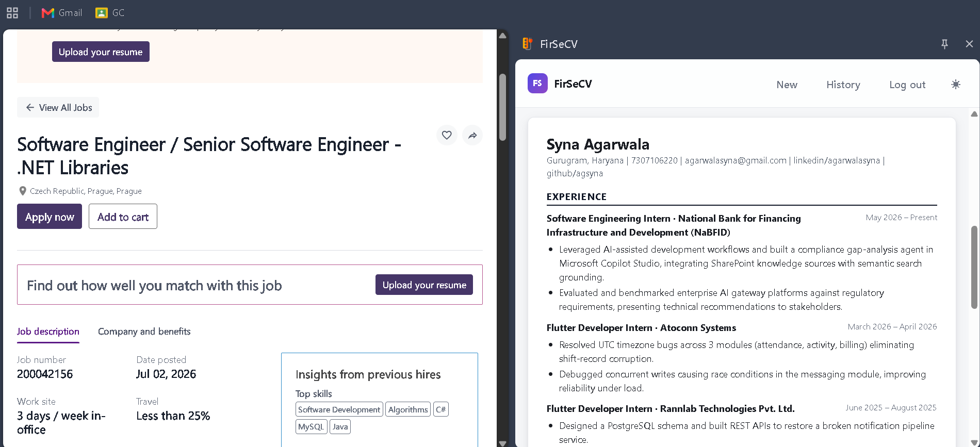The width and height of the screenshot is (980, 447).
Task: Click the EXPERIENCE section heading
Action: pos(577,196)
